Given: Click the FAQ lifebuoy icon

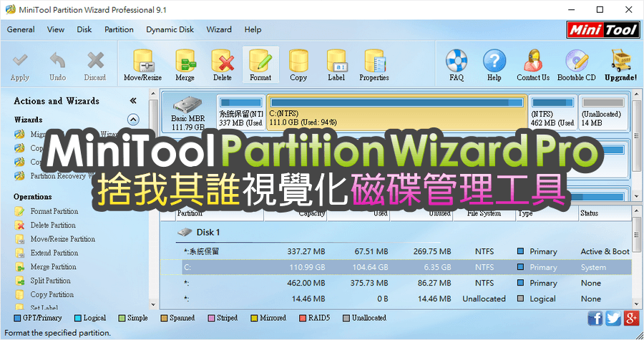Looking at the screenshot, I should tap(457, 65).
